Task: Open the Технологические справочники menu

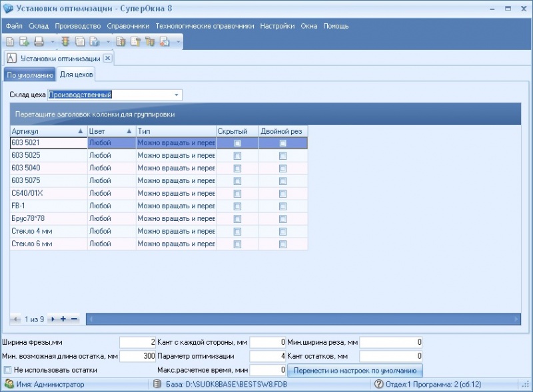Action: click(205, 26)
